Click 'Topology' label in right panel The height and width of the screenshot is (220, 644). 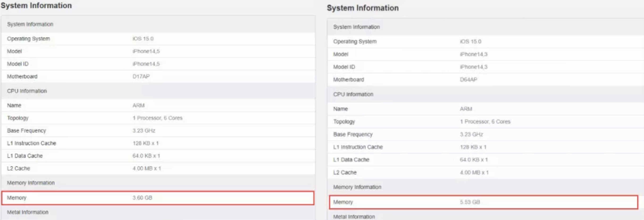click(344, 122)
